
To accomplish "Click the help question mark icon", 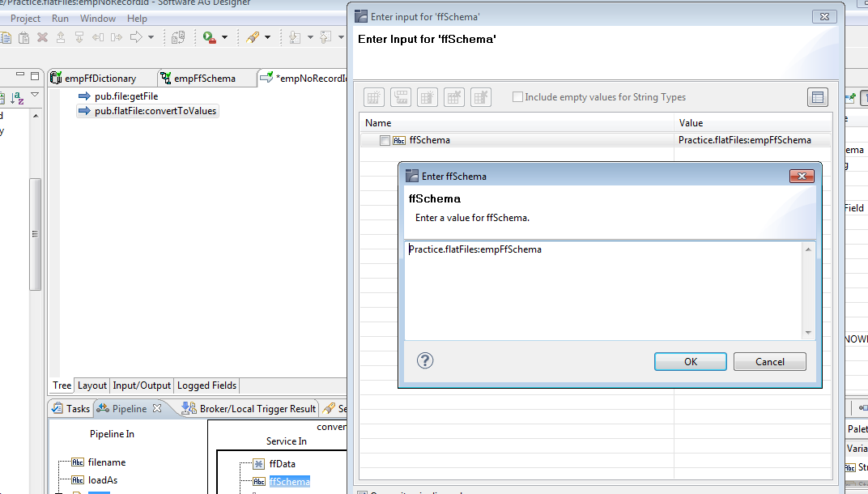I will 425,361.
